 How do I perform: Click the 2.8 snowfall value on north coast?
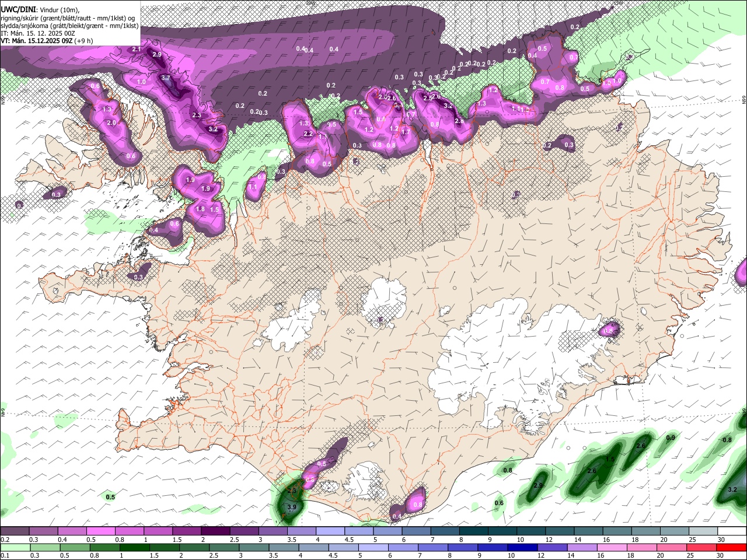459,122
